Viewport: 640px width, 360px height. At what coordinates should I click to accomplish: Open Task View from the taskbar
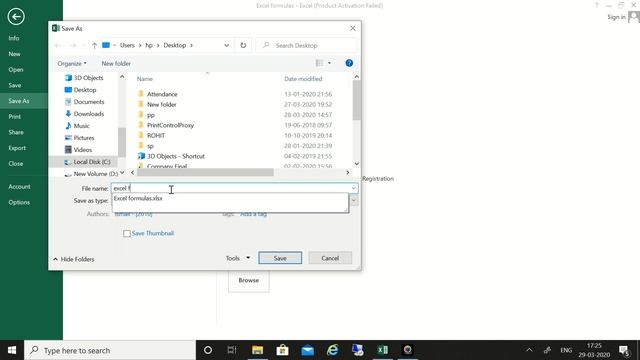click(x=232, y=350)
